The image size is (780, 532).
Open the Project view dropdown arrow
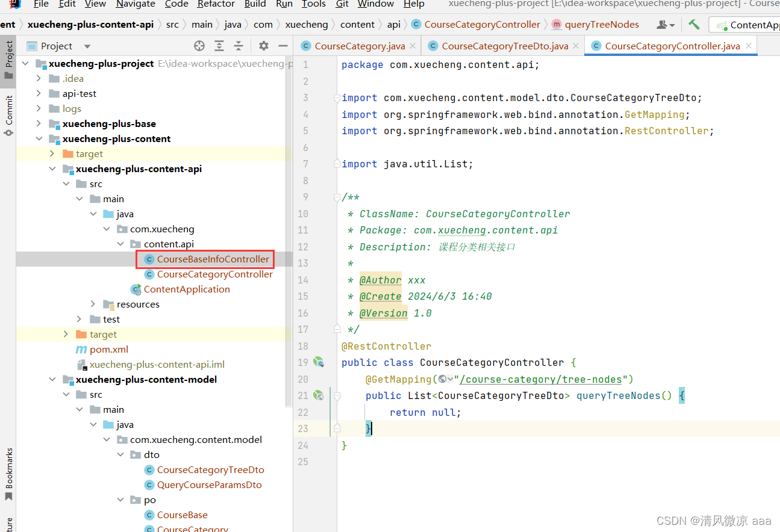click(87, 46)
